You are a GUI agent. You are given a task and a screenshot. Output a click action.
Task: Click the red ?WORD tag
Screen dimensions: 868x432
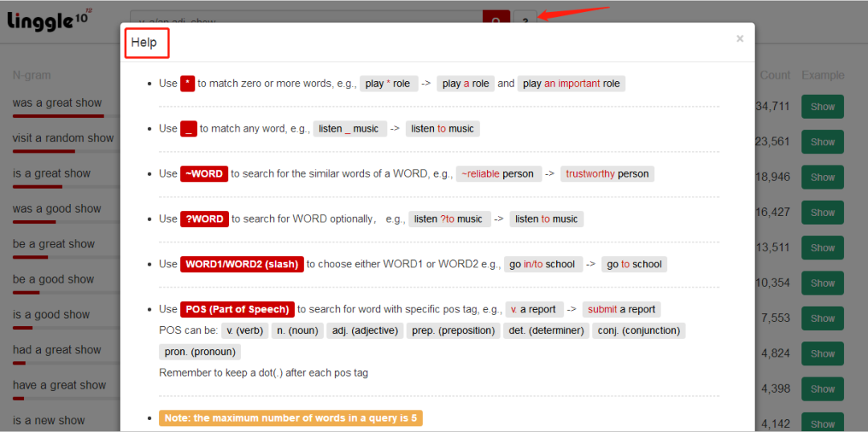point(204,219)
